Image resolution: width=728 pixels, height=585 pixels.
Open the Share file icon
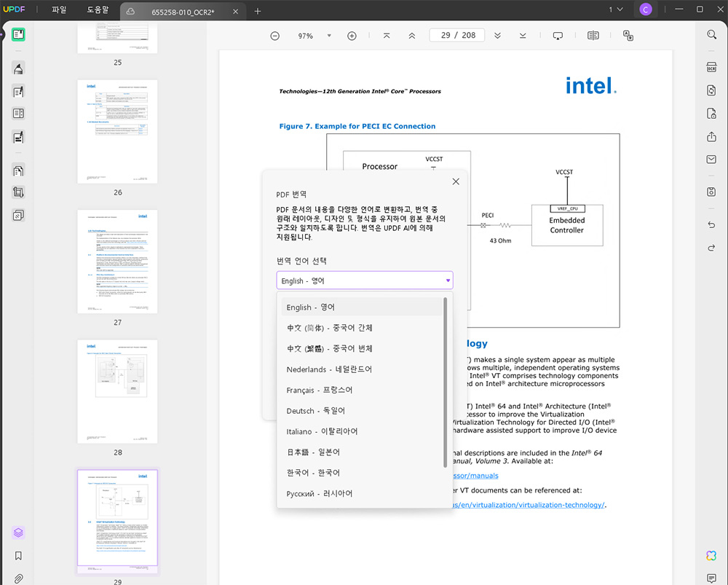pyautogui.click(x=711, y=137)
